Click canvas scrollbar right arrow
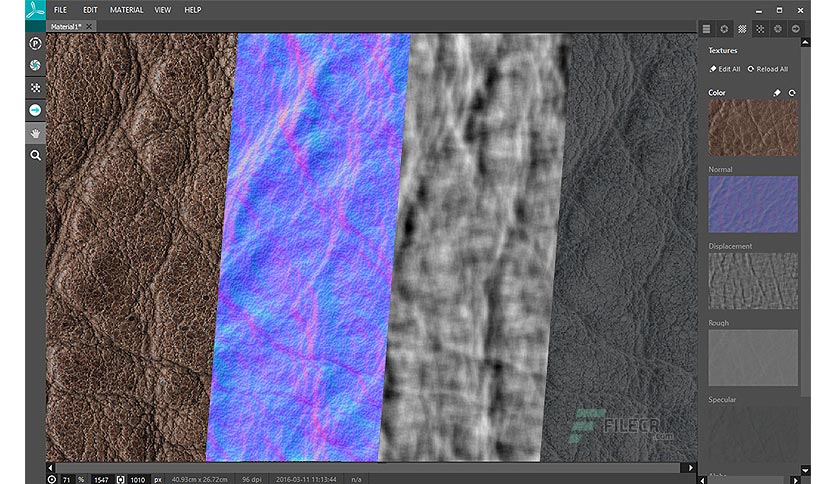Image resolution: width=836 pixels, height=484 pixels. pyautogui.click(x=691, y=467)
